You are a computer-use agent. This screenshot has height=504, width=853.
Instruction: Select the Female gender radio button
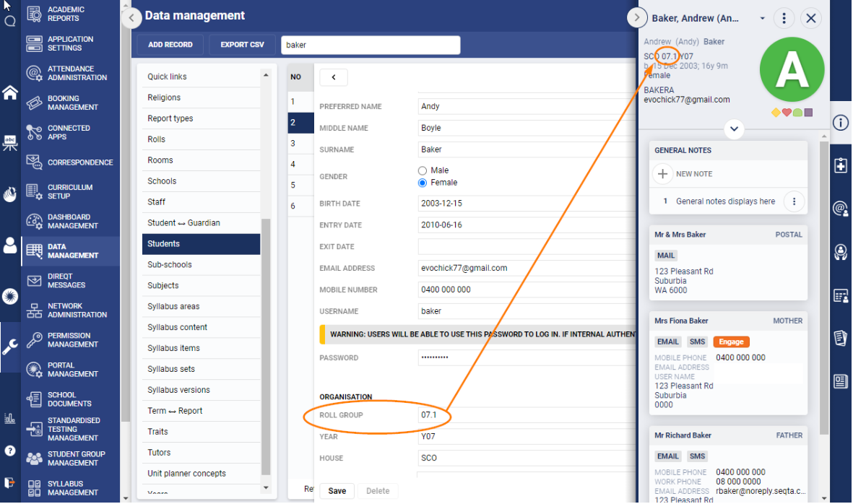click(423, 183)
